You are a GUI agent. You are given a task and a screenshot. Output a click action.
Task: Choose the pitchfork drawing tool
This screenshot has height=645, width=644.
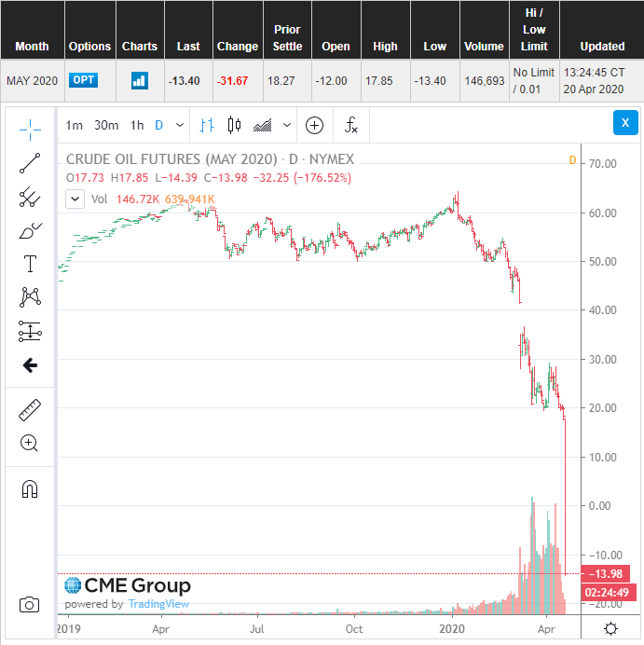click(x=30, y=197)
